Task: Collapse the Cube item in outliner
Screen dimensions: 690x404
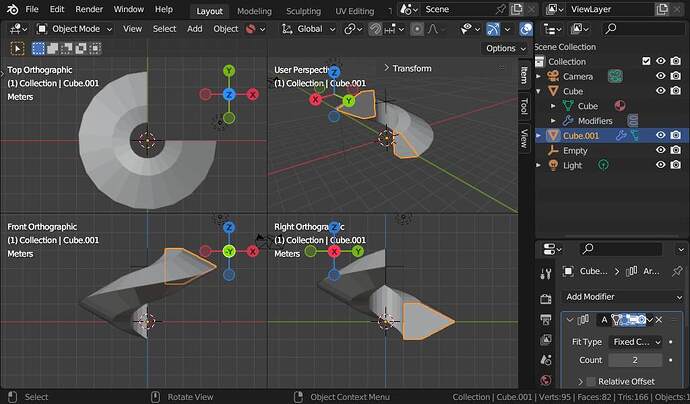Action: (538, 91)
